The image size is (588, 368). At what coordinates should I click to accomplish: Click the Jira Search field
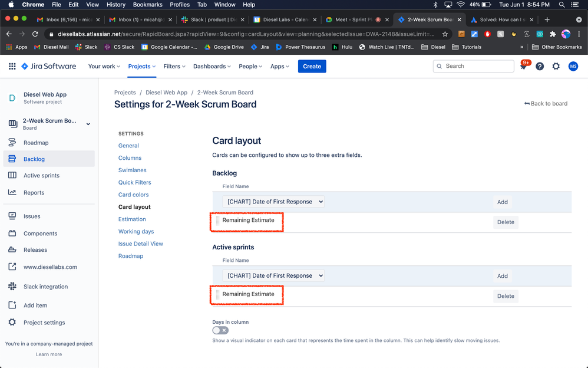pos(474,66)
